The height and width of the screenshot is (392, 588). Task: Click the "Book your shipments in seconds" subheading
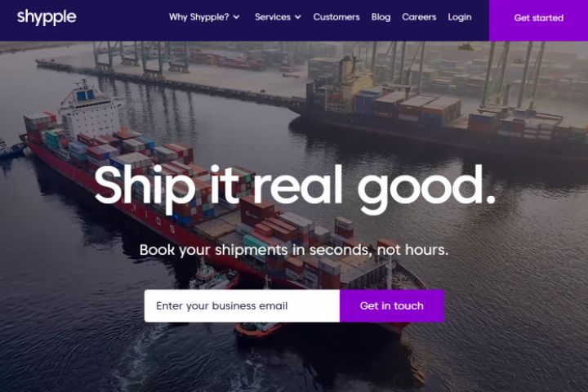[294, 250]
